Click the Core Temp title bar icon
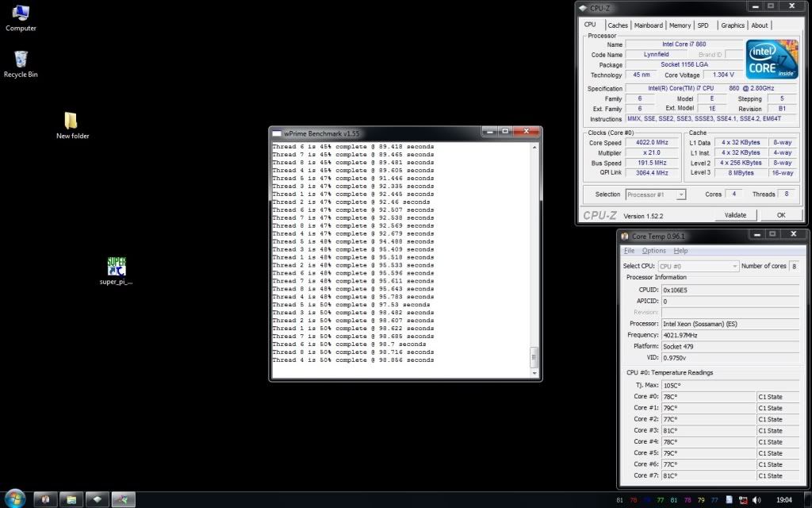 (625, 237)
